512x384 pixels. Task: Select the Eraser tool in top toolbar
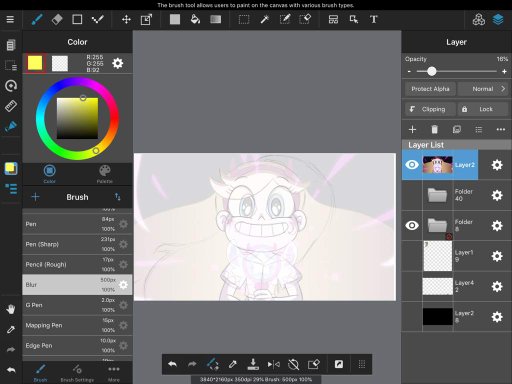pos(57,19)
